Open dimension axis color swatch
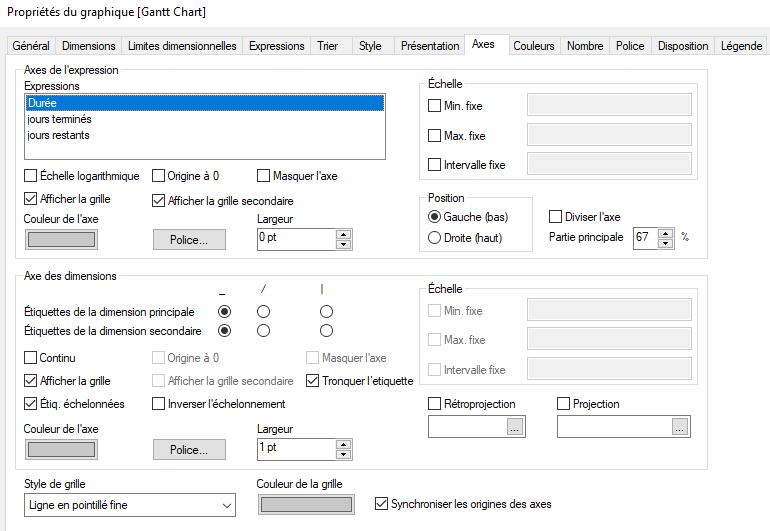770x531 pixels. coord(61,449)
